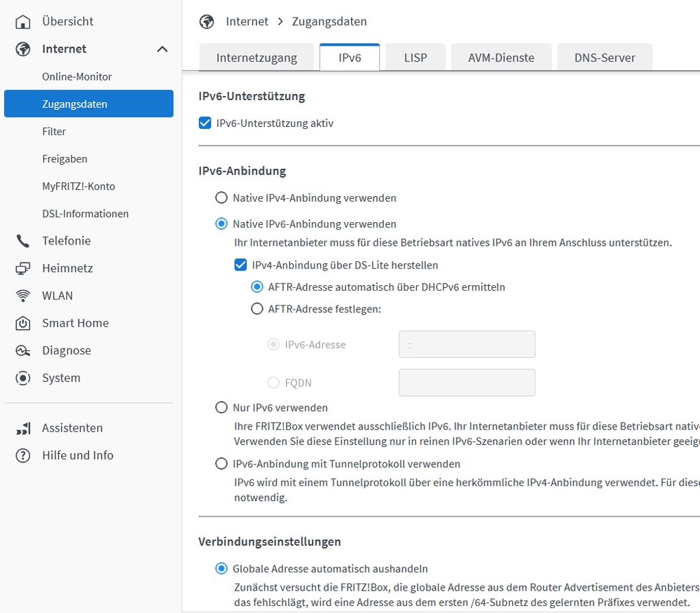Open Online-Monitor in sidebar

click(77, 76)
